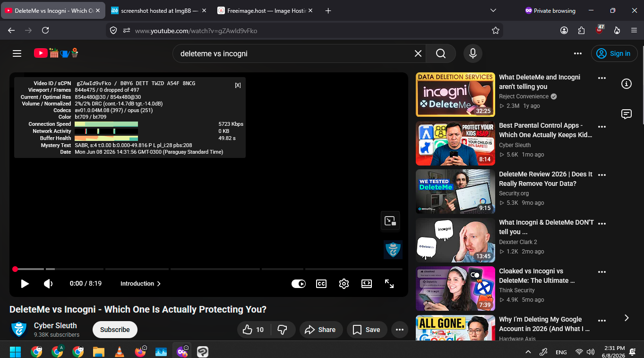
Task: Focus the YouTube search input field
Action: tap(293, 53)
